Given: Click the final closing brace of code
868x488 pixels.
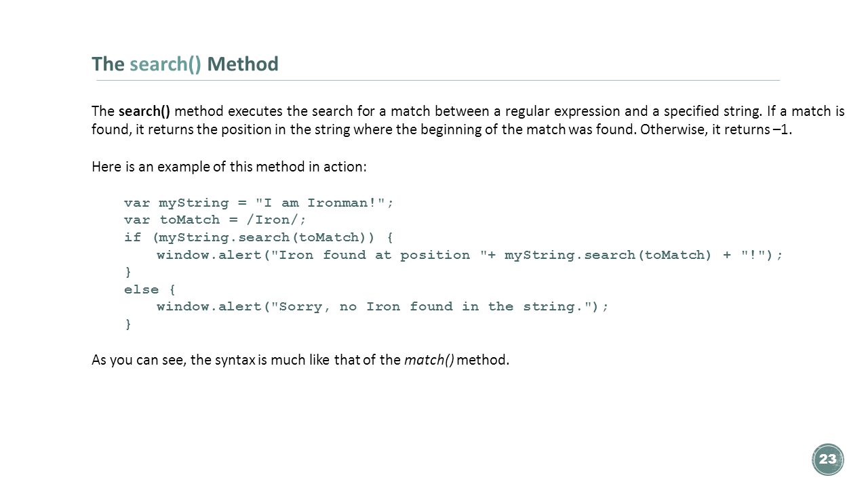Looking at the screenshot, I should pyautogui.click(x=128, y=324).
